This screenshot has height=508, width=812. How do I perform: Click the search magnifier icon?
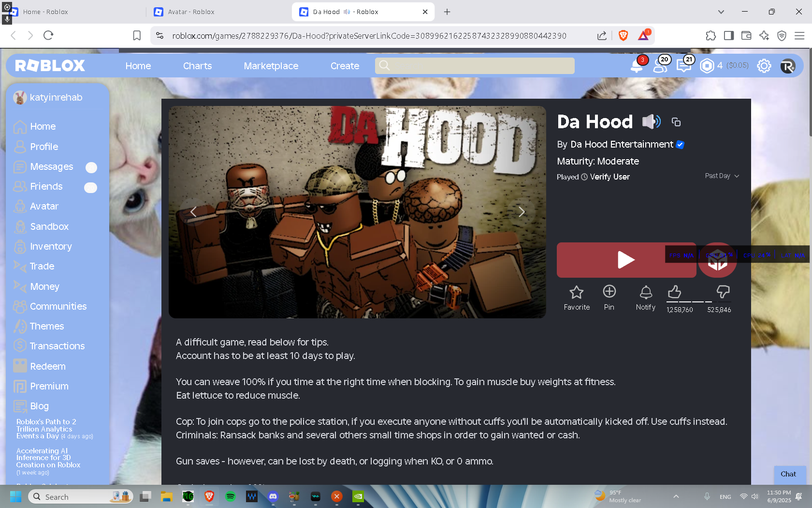384,65
